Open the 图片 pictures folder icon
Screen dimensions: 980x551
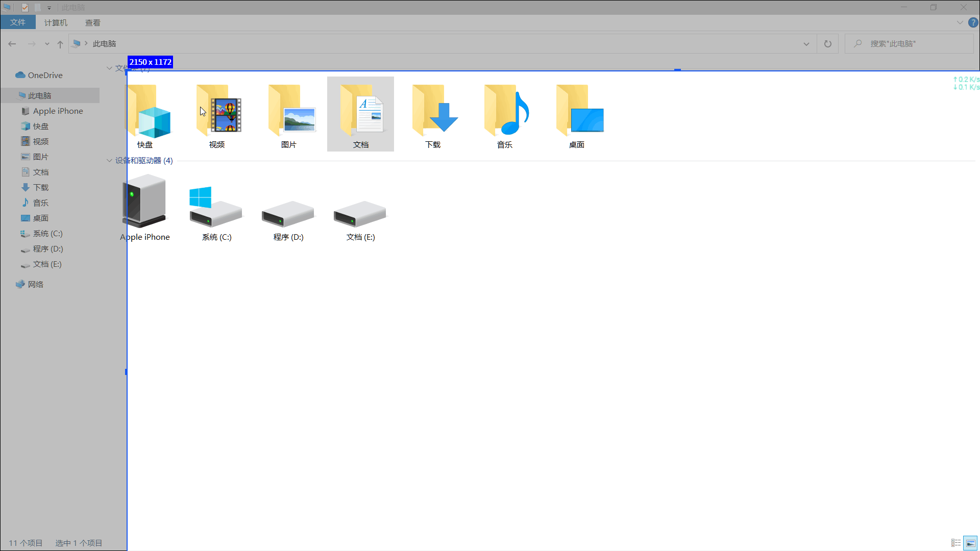coord(289,116)
